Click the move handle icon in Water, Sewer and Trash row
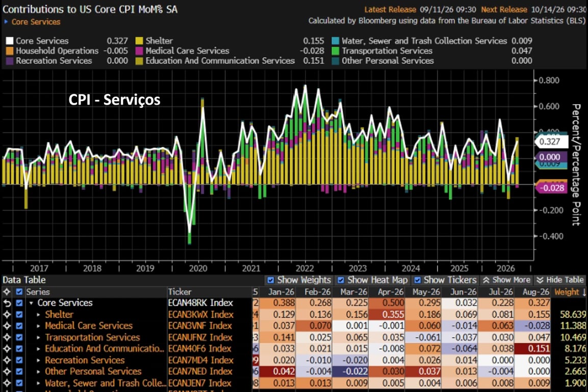 [7, 383]
